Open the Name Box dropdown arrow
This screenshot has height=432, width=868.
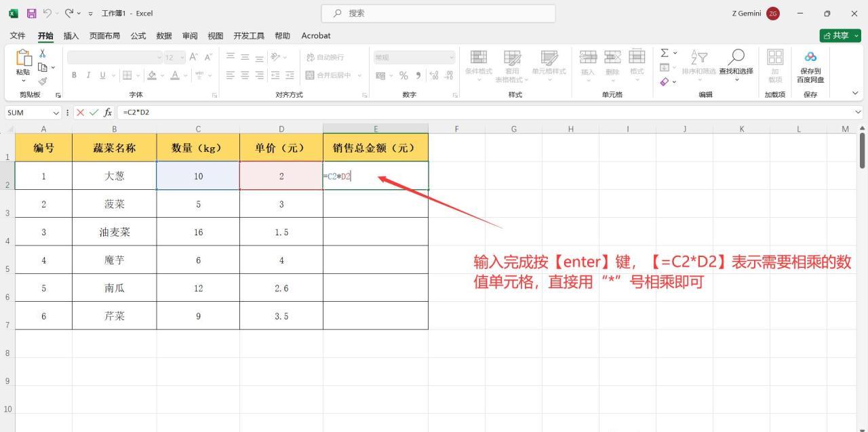[x=56, y=112]
